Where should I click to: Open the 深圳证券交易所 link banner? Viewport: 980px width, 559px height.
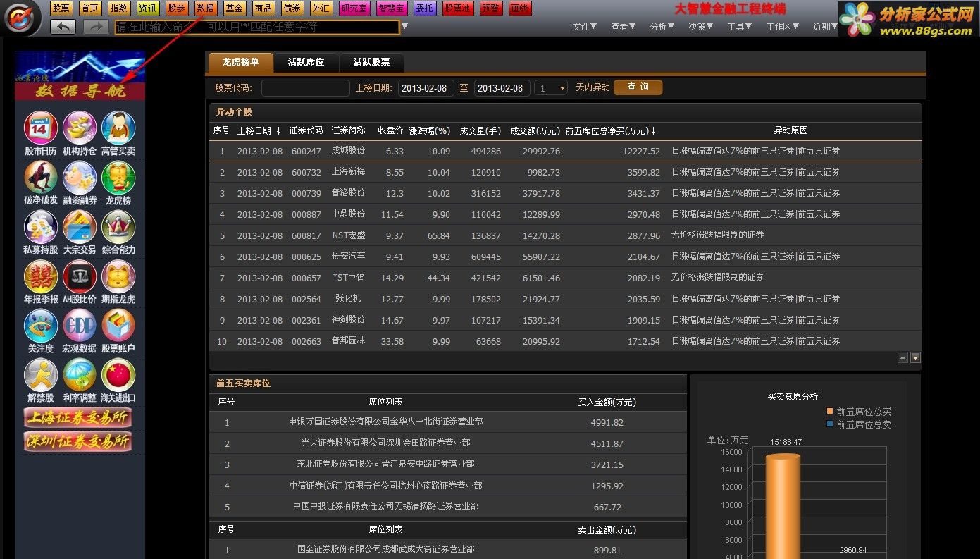tap(77, 442)
